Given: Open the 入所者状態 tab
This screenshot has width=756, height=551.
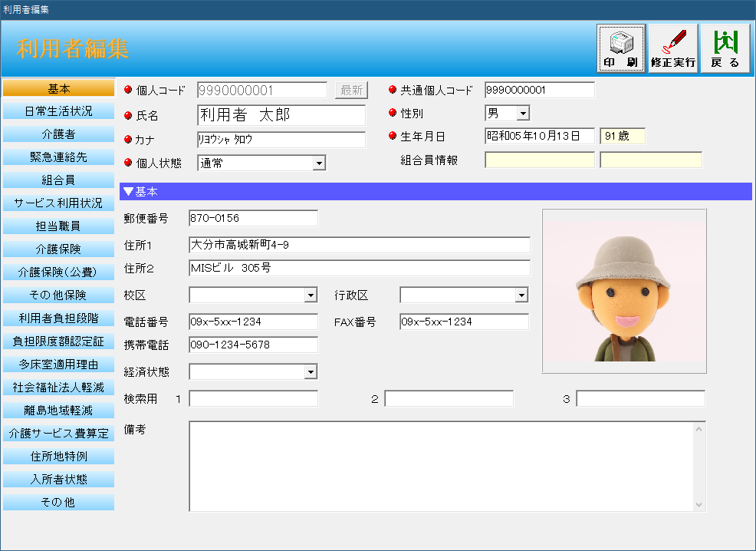Looking at the screenshot, I should click(x=58, y=480).
